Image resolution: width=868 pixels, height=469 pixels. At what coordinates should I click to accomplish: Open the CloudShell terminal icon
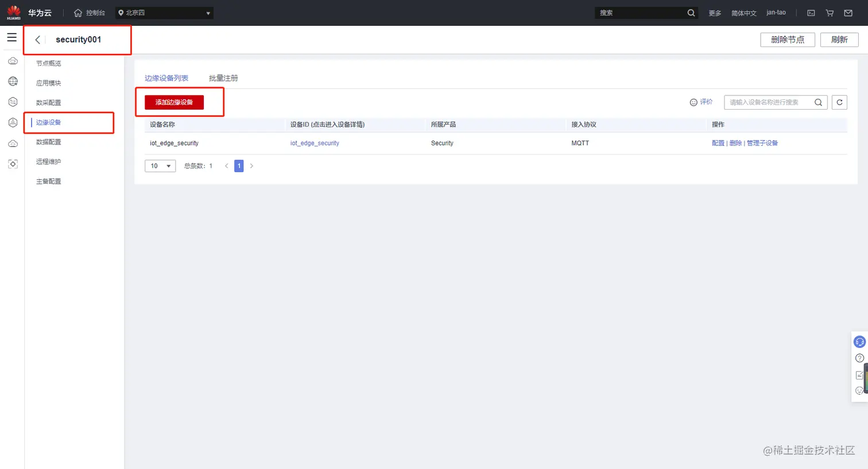pyautogui.click(x=811, y=13)
